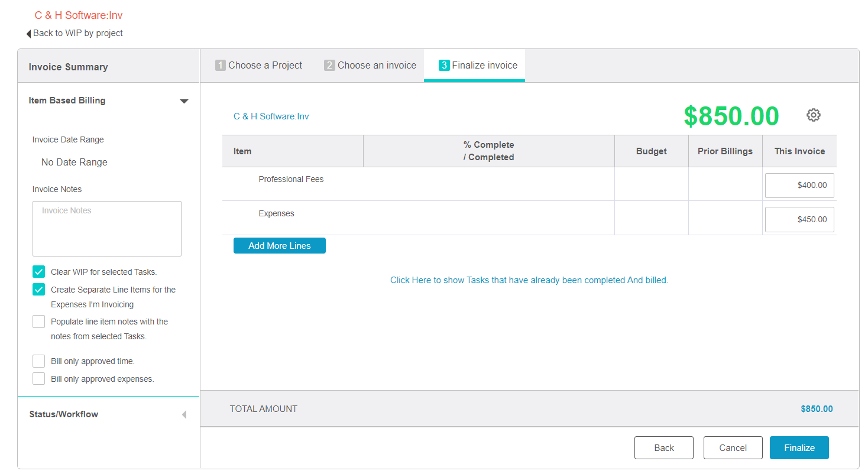Edit the Professional Fees invoice amount
The height and width of the screenshot is (474, 868).
click(x=799, y=186)
